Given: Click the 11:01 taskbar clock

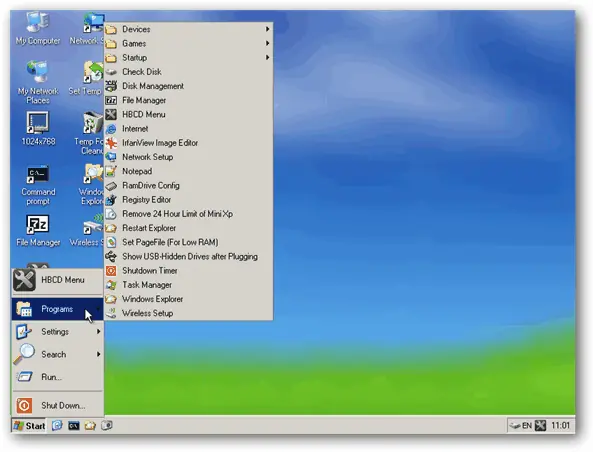Looking at the screenshot, I should coord(560,426).
